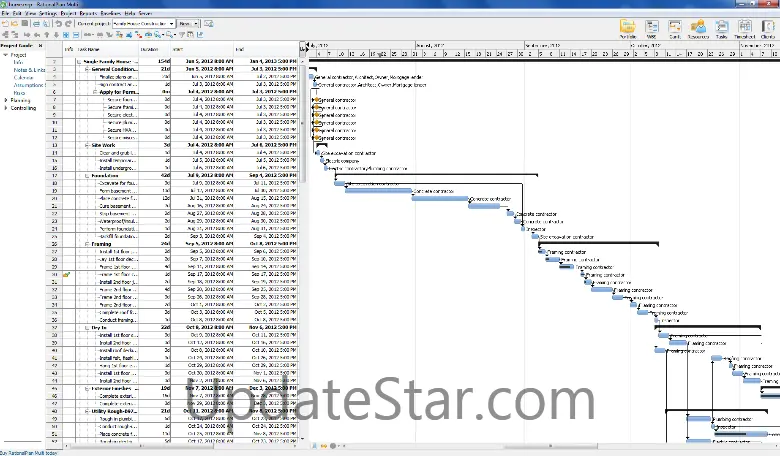Open the Resources view
The image size is (780, 456).
698,29
